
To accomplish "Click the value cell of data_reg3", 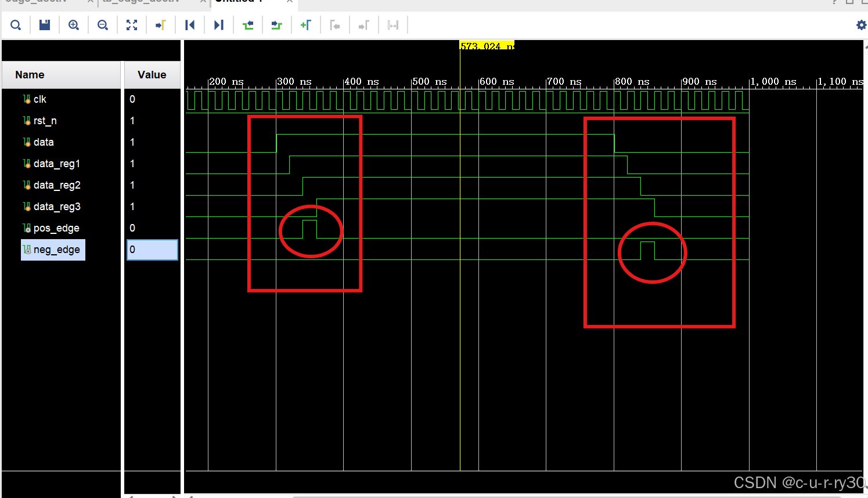I will coord(152,207).
